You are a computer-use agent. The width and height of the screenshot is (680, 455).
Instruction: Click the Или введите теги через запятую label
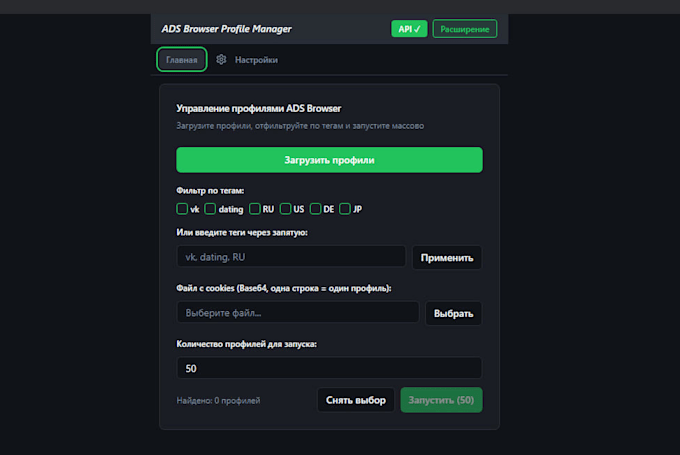point(242,232)
